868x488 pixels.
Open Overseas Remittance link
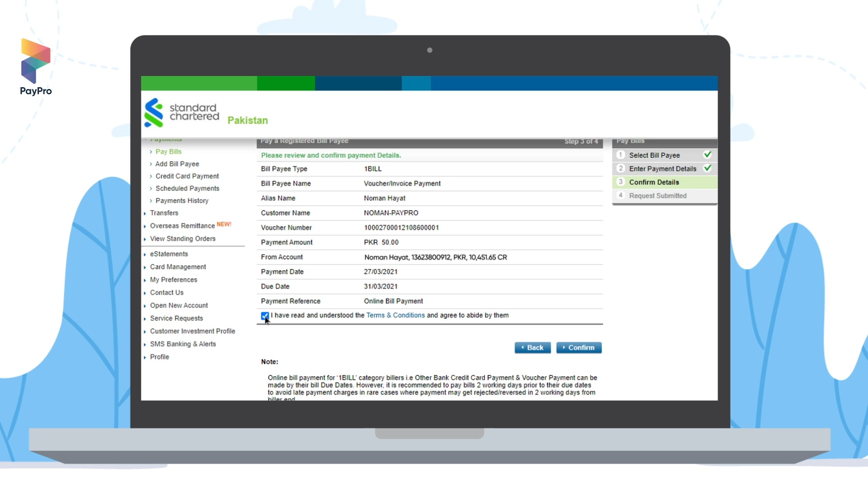[182, 226]
